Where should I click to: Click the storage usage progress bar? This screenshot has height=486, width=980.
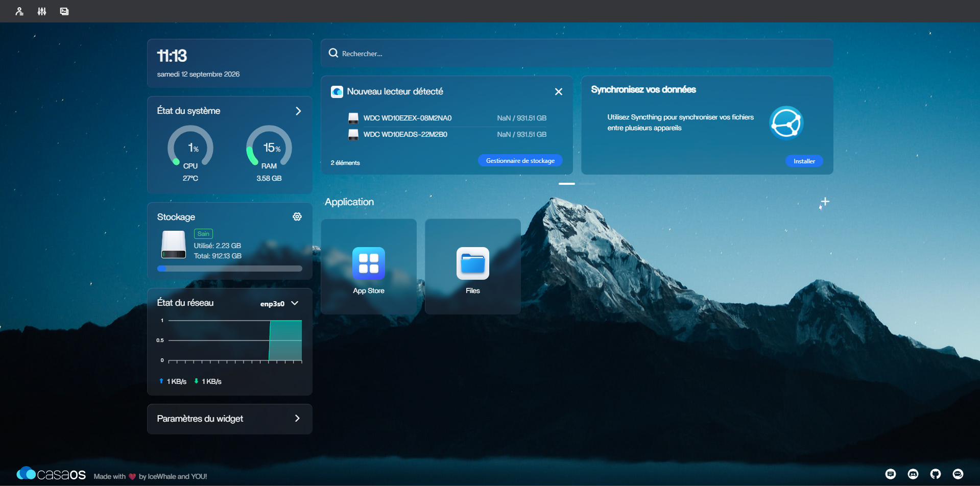pyautogui.click(x=230, y=269)
